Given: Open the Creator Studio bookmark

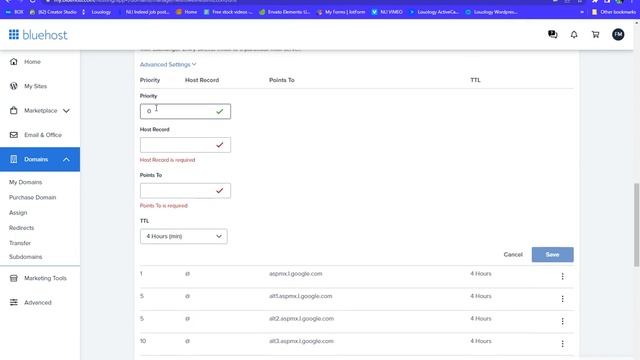Looking at the screenshot, I should 53,12.
